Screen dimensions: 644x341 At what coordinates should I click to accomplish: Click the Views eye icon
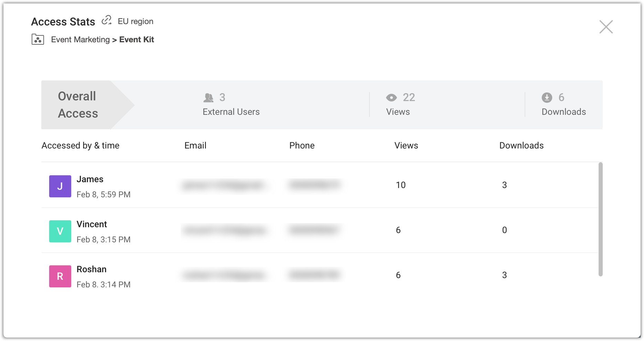coord(391,98)
